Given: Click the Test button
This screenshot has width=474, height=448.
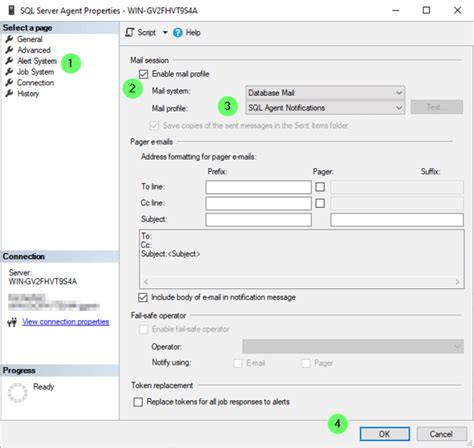Looking at the screenshot, I should [437, 107].
